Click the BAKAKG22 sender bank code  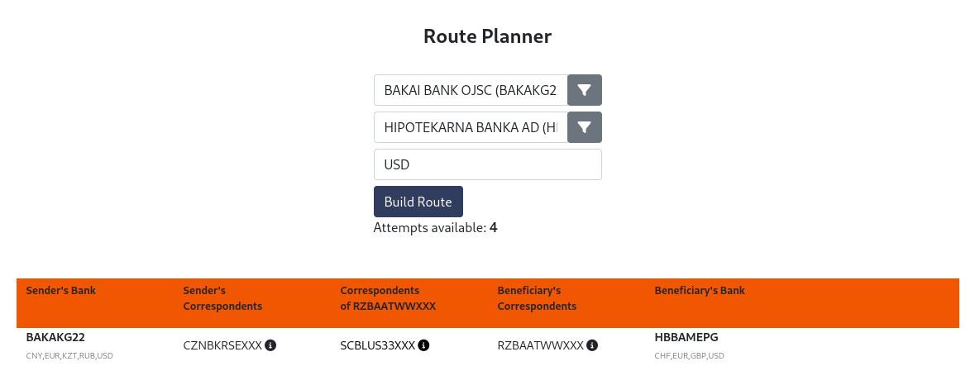[55, 337]
